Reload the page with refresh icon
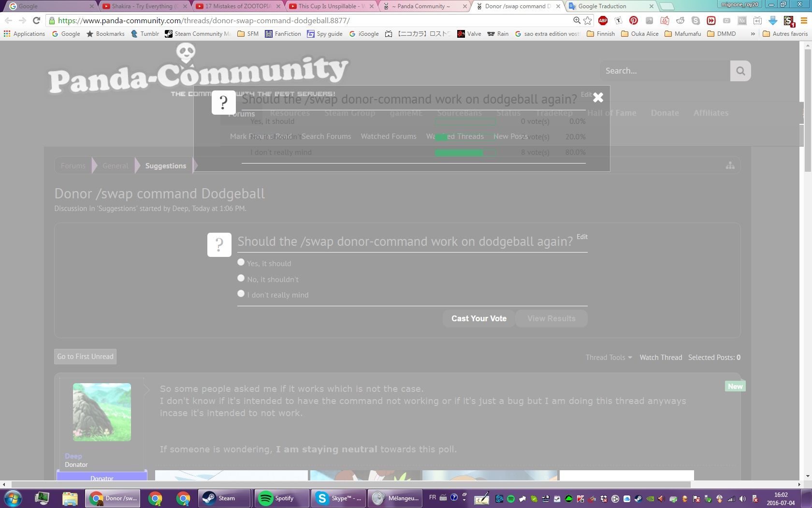The width and height of the screenshot is (812, 508). tap(36, 20)
